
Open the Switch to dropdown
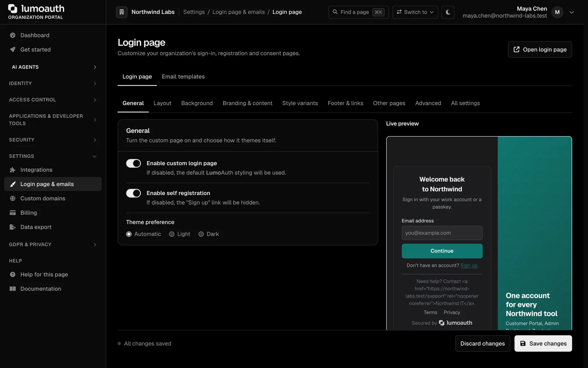(x=415, y=12)
